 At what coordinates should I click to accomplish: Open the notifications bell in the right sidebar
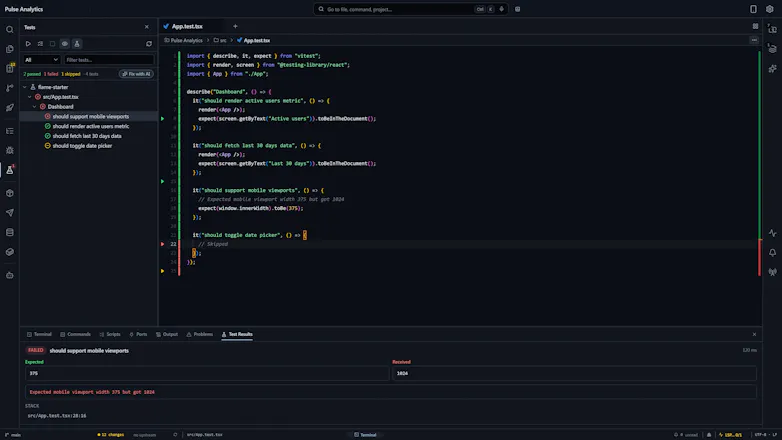click(772, 252)
